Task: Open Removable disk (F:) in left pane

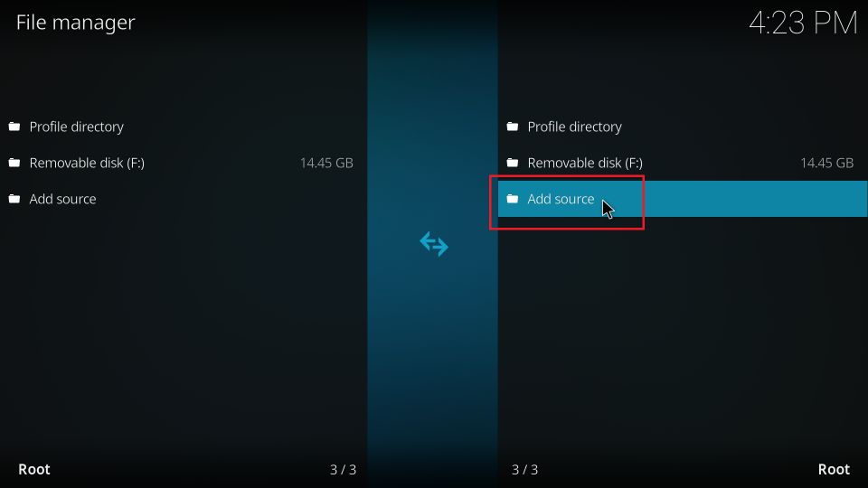Action: tap(87, 163)
